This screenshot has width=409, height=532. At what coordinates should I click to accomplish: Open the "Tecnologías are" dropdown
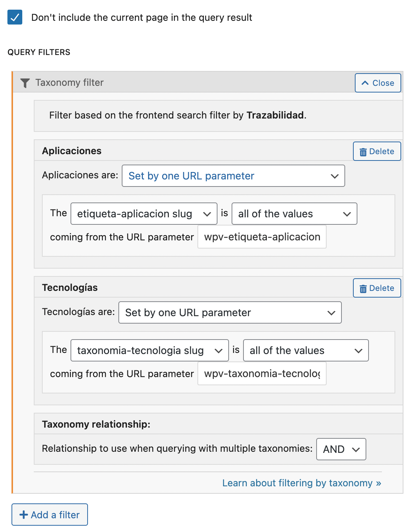pos(230,312)
